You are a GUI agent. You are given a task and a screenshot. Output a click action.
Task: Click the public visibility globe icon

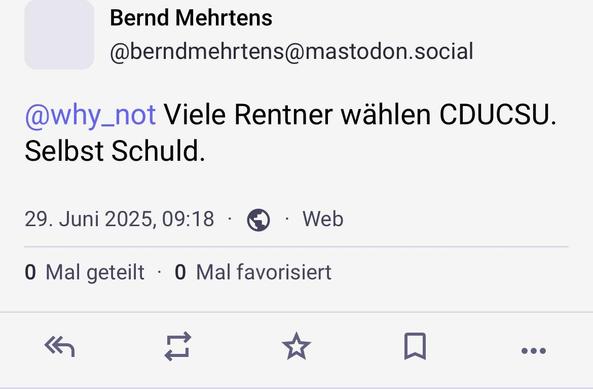click(x=258, y=220)
